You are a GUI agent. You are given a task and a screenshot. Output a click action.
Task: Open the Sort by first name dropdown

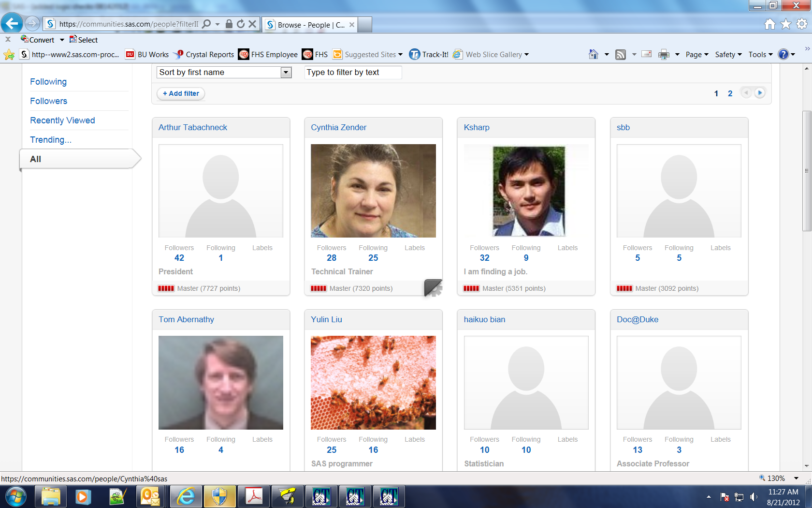(x=286, y=72)
